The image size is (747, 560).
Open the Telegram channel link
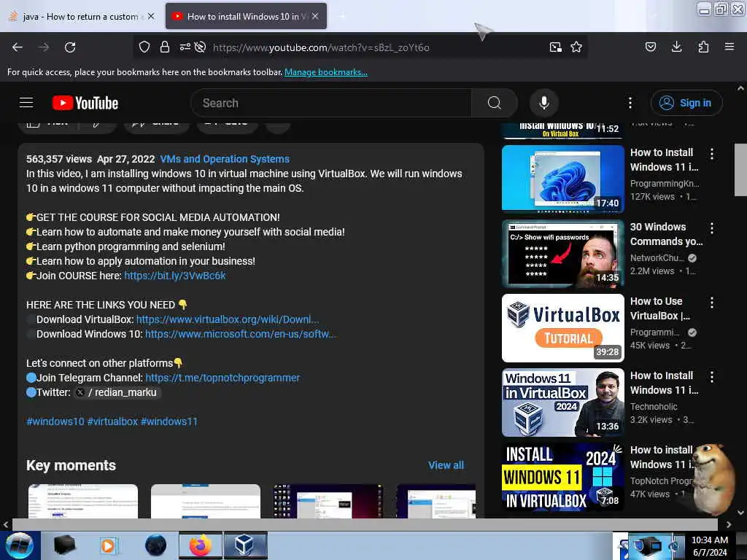click(222, 378)
